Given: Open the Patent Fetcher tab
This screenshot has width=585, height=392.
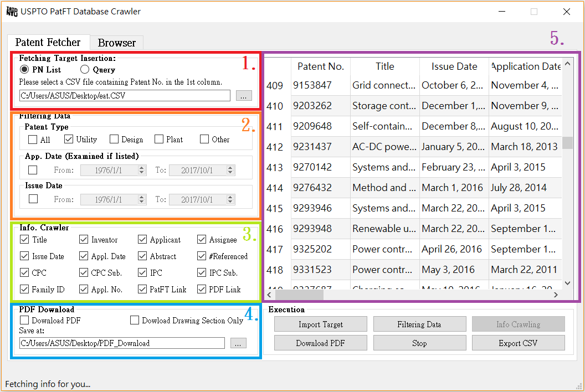Looking at the screenshot, I should (48, 42).
